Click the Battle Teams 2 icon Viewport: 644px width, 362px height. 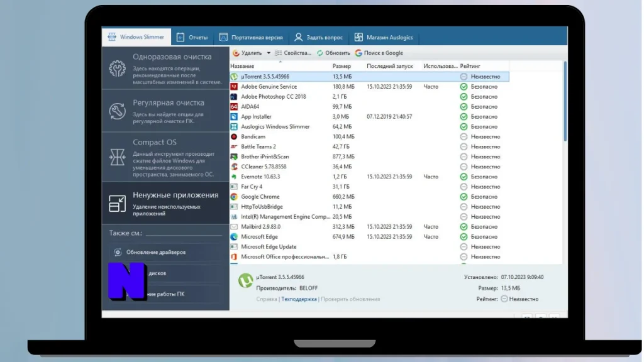[234, 146]
